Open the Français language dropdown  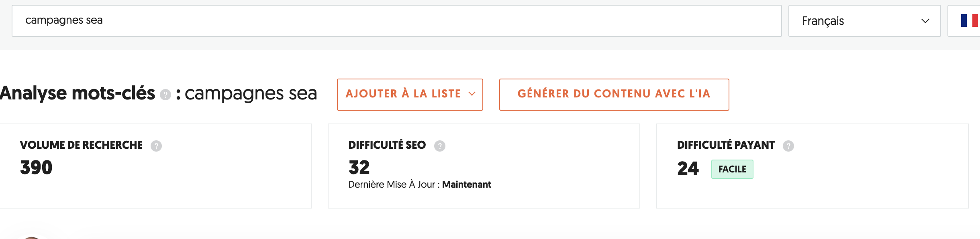[x=865, y=20]
